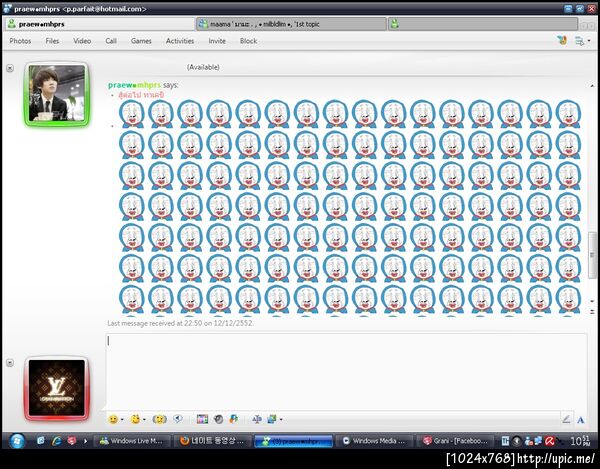
Task: Switch to the Firefox 네이트 동영상 taskbar button
Action: (212, 441)
